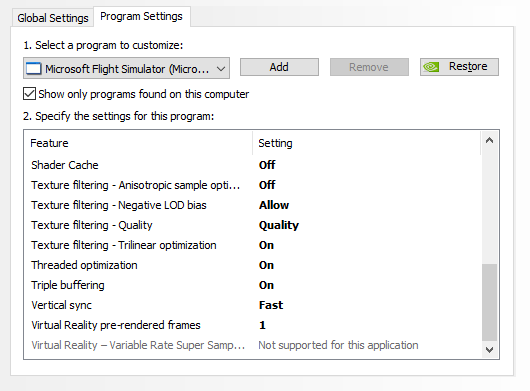Viewport: 530px width, 391px height.
Task: Click the settings list scroll down arrow
Action: pyautogui.click(x=489, y=349)
